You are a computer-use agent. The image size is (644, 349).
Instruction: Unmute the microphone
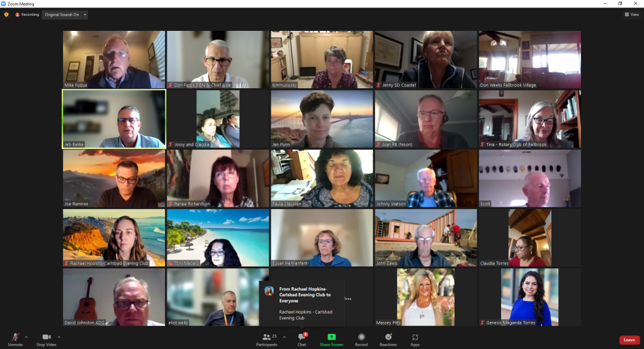(14, 338)
